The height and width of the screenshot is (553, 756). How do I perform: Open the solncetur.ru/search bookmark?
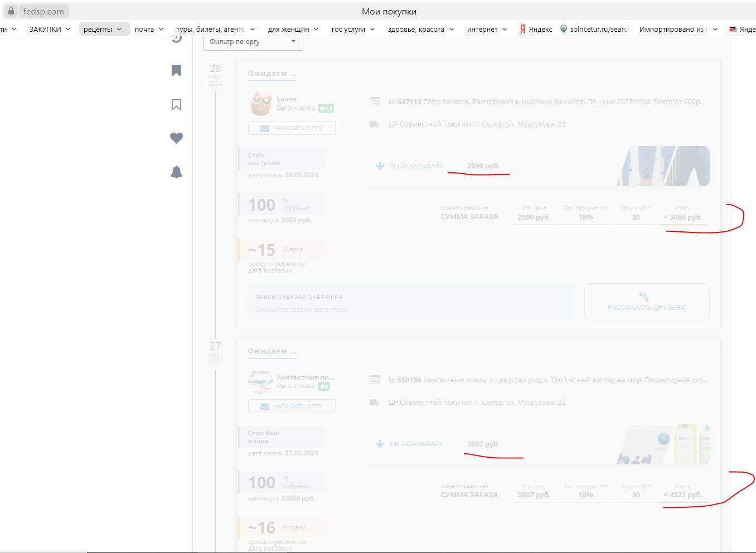594,29
